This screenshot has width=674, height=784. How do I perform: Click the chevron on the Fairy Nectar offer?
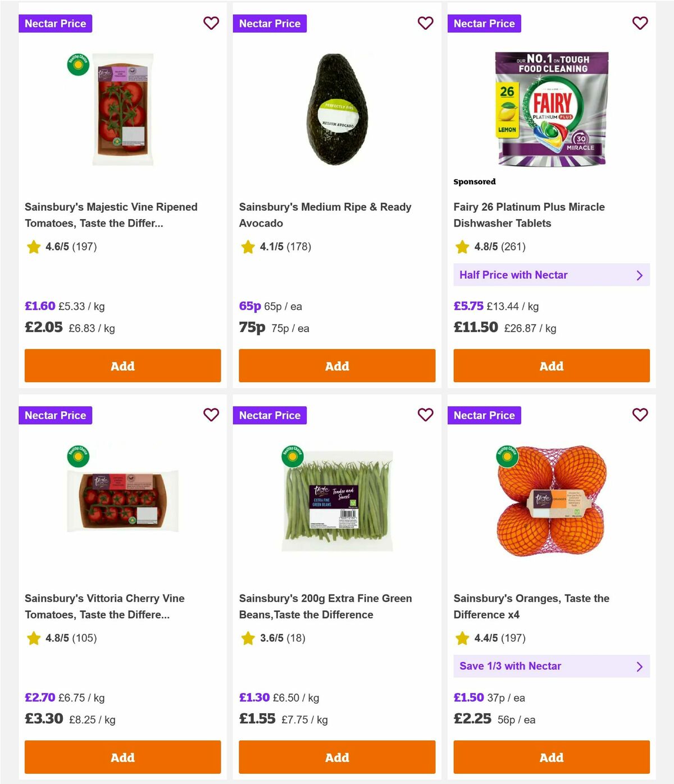point(639,275)
